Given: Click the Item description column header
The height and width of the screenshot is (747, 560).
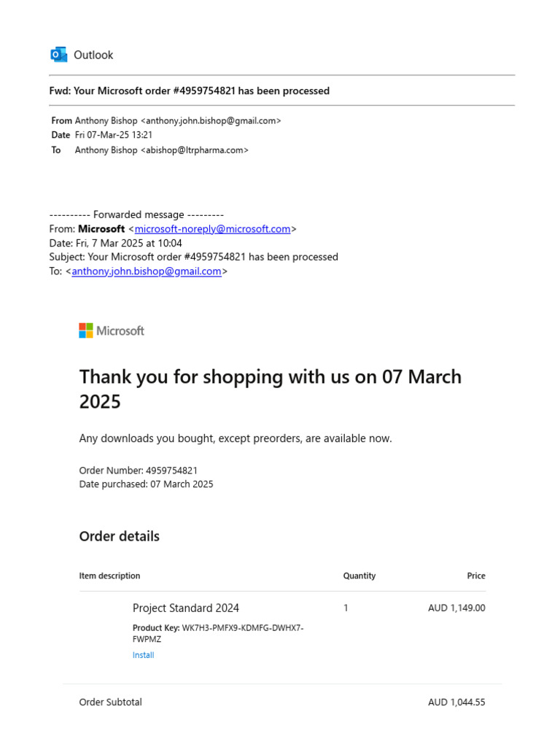Looking at the screenshot, I should [109, 576].
